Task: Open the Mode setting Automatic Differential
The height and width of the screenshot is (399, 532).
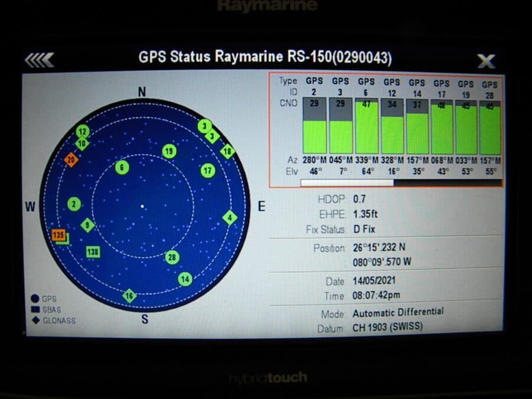Action: point(398,312)
